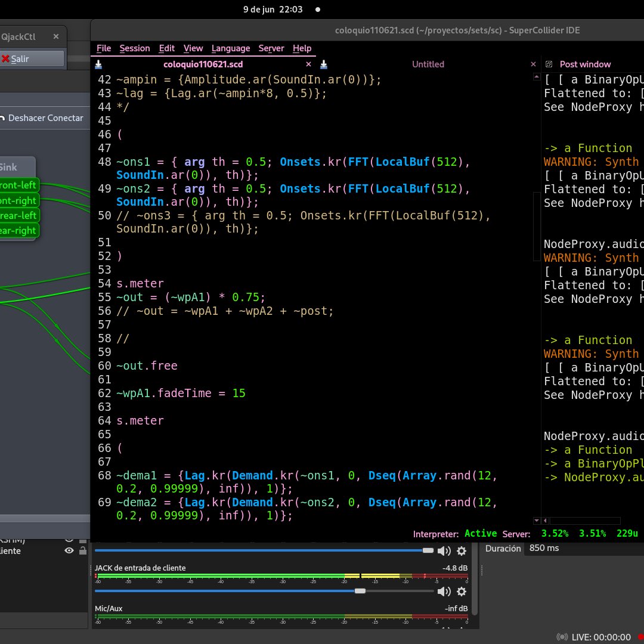Click the JACK de entrada de cliente label
The width and height of the screenshot is (644, 644).
click(x=140, y=568)
